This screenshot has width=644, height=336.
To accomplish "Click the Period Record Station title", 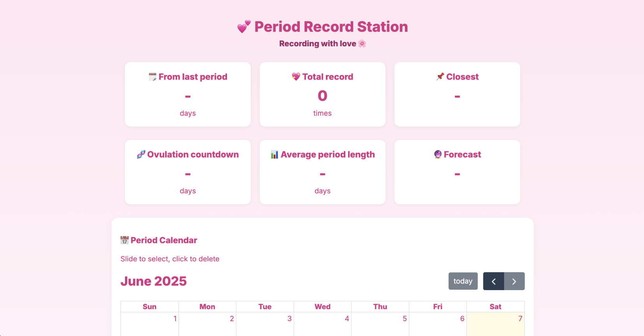I will click(331, 26).
